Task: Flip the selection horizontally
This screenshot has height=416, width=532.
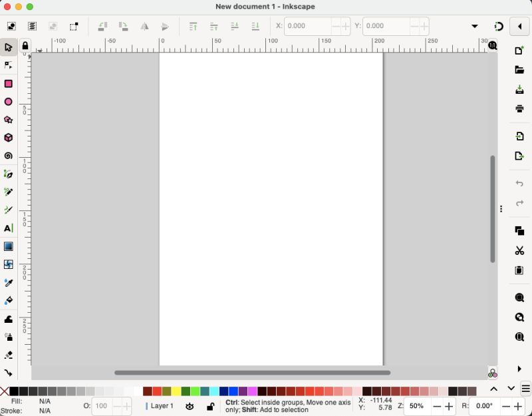Action: (x=144, y=27)
